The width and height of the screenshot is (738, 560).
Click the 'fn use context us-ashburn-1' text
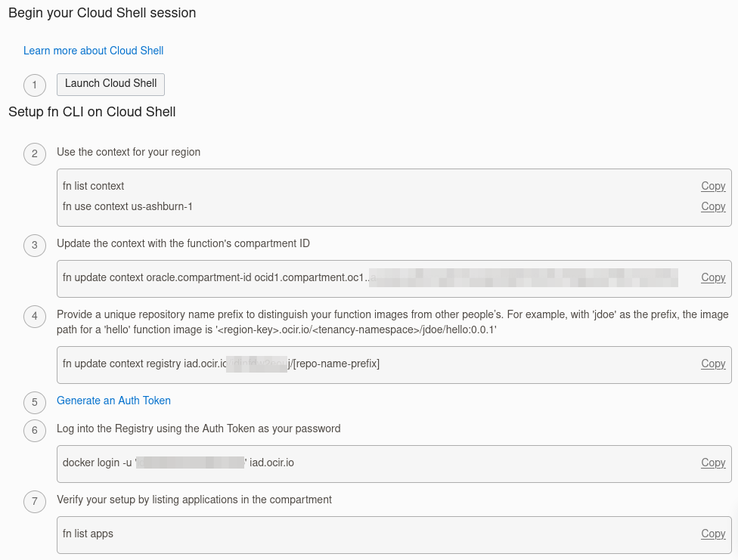tap(128, 206)
